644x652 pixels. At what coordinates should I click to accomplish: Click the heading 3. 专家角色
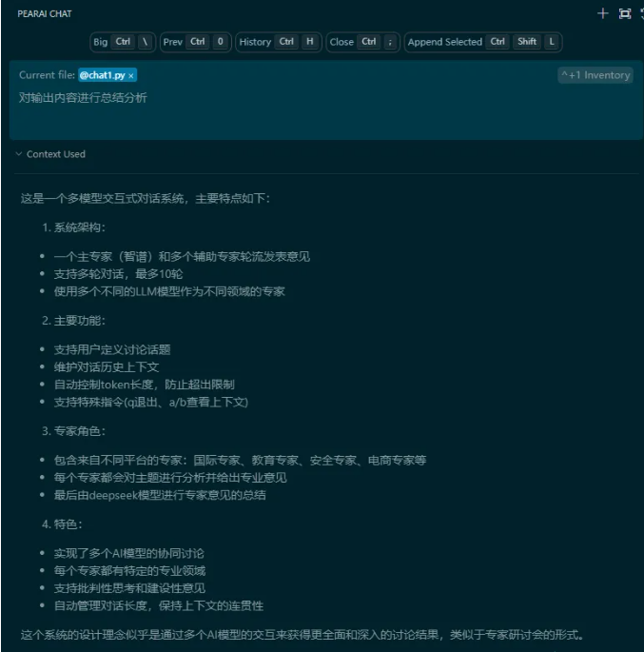pos(73,430)
